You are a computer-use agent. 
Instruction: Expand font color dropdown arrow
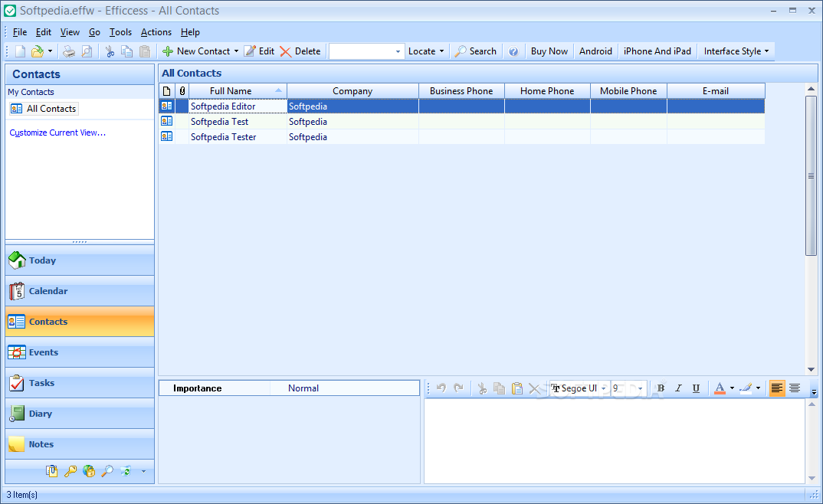[732, 388]
